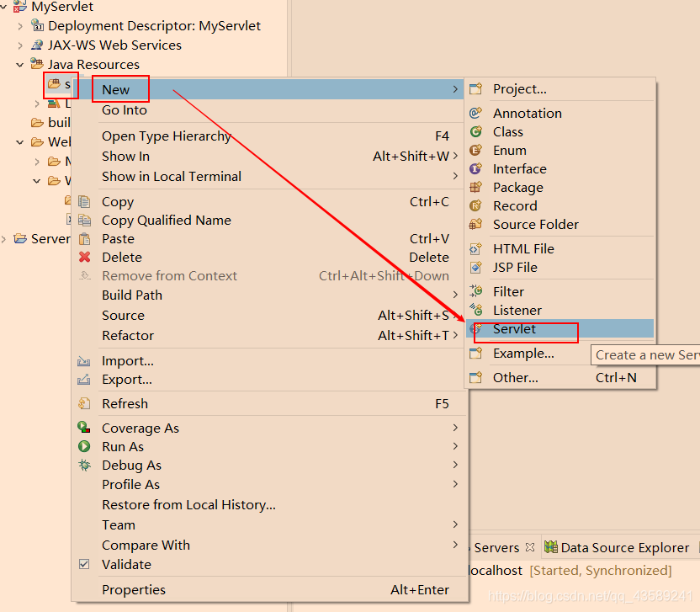This screenshot has width=700, height=612.
Task: Switch to the Servers tab
Action: pos(496,548)
